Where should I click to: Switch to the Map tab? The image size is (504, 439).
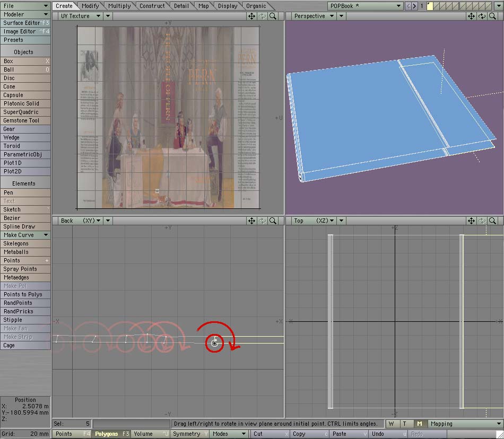204,6
